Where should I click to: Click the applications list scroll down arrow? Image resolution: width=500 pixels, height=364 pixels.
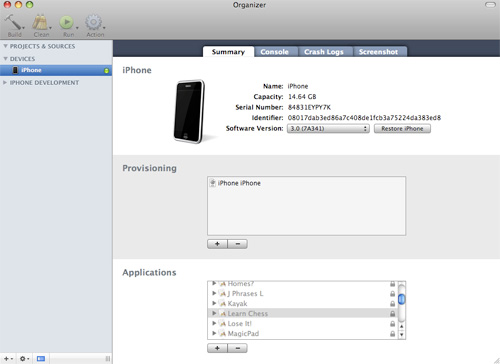coord(402,334)
